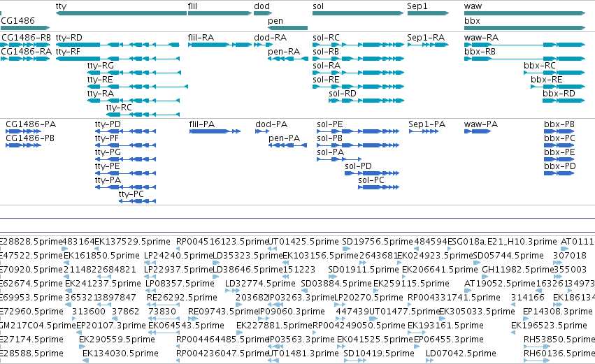Select the sol gene span bar
Viewport: 595px width, 364px height.
pos(358,13)
